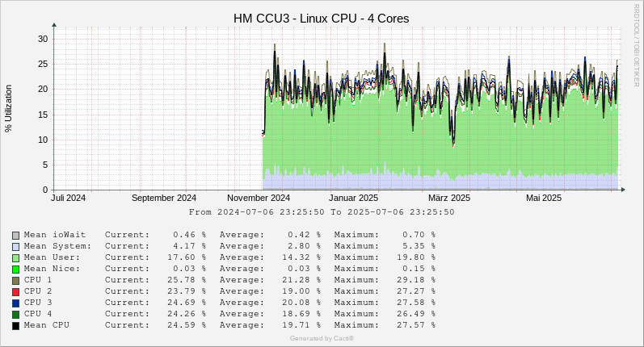Click Mean System maximum value 5.35 %
644x347 pixels.
point(419,246)
